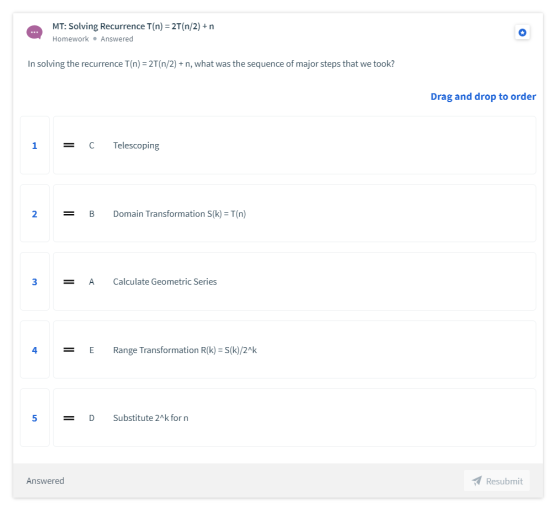Click the blue circle icon at top right
The width and height of the screenshot is (560, 507).
point(522,32)
